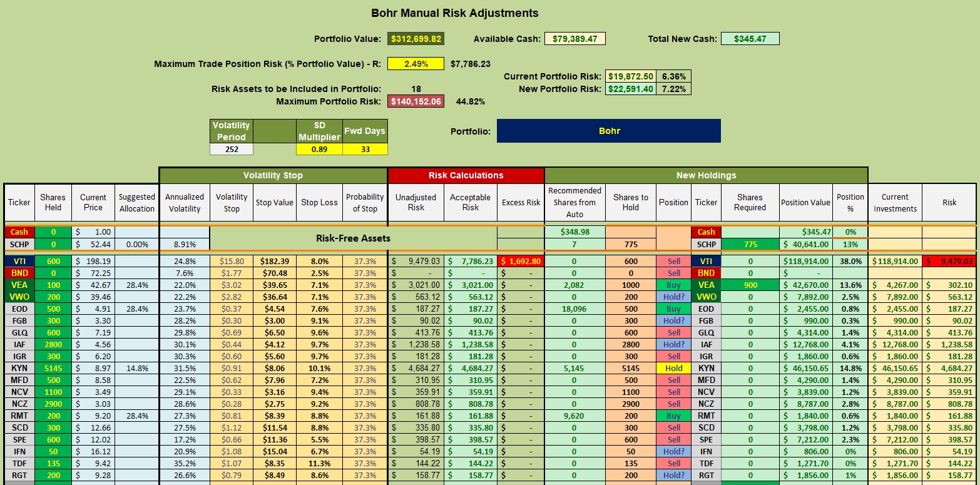980x485 pixels.
Task: Select the Risk Assets count 18
Action: 416,89
